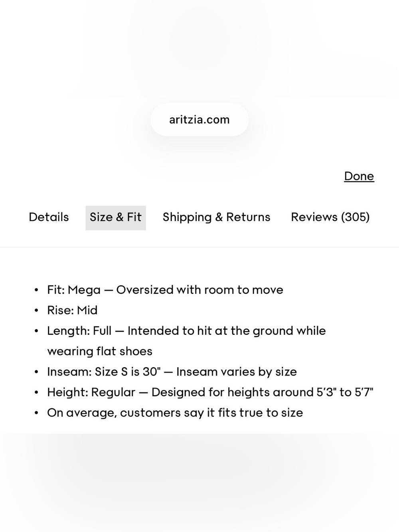This screenshot has width=399, height=532.
Task: Switch to the Details tab
Action: point(49,217)
